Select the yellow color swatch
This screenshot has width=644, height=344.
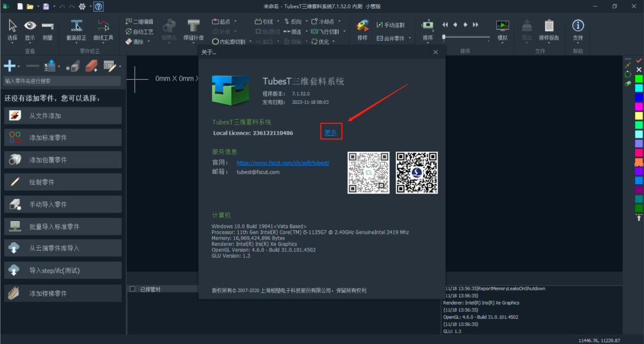click(639, 116)
